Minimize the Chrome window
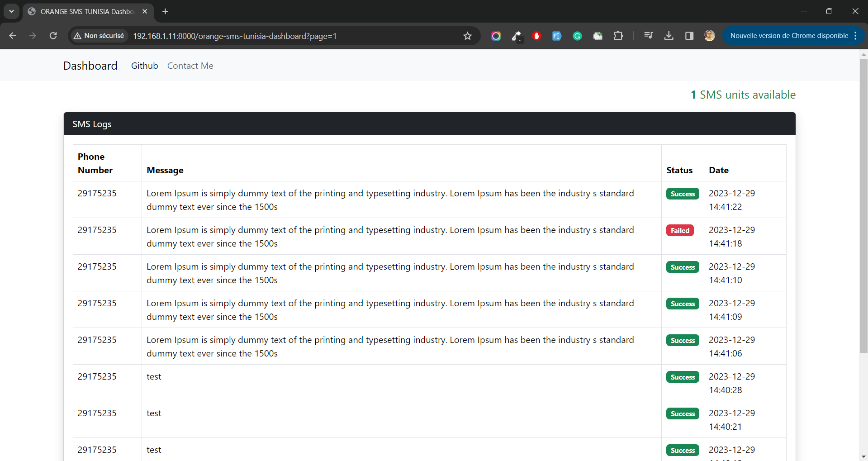The image size is (868, 461). click(x=804, y=11)
